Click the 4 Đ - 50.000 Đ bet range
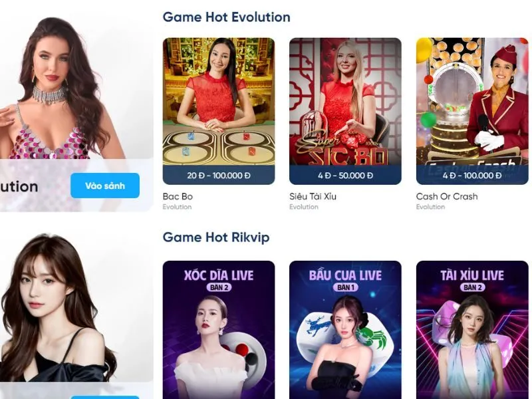The height and width of the screenshot is (399, 532). pyautogui.click(x=345, y=176)
